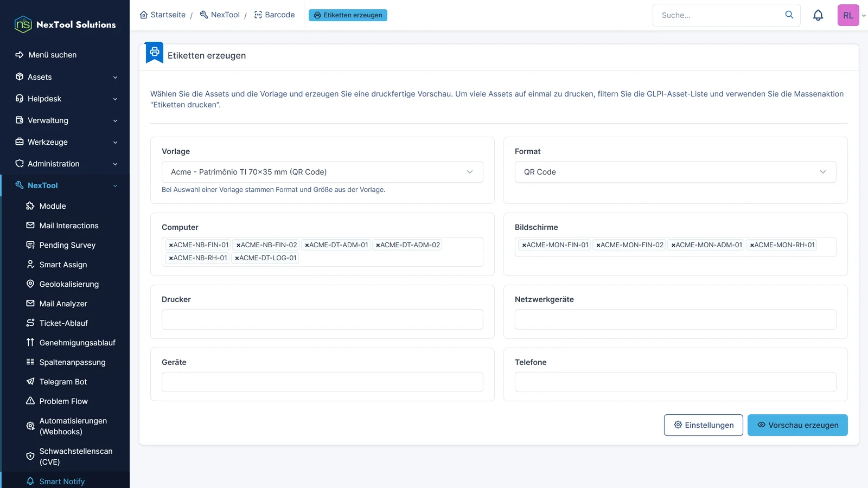Remove the ACME-DT-LOG-01 computer tag
Image resolution: width=868 pixels, height=488 pixels.
coord(237,258)
